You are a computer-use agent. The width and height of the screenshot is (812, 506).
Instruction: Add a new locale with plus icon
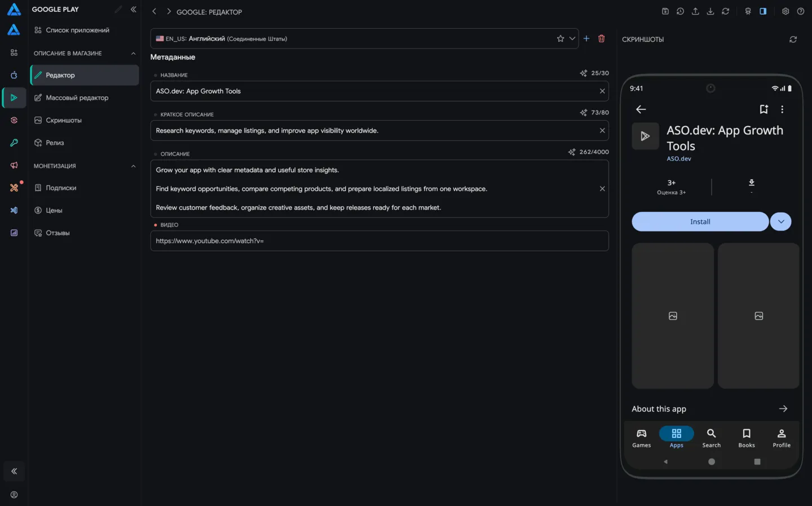coord(586,38)
